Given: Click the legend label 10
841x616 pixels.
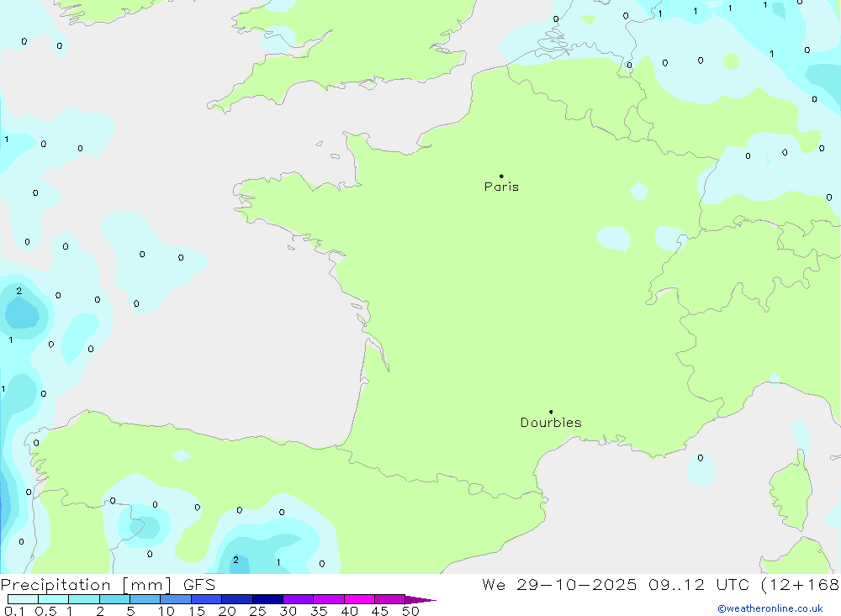Looking at the screenshot, I should tap(166, 611).
